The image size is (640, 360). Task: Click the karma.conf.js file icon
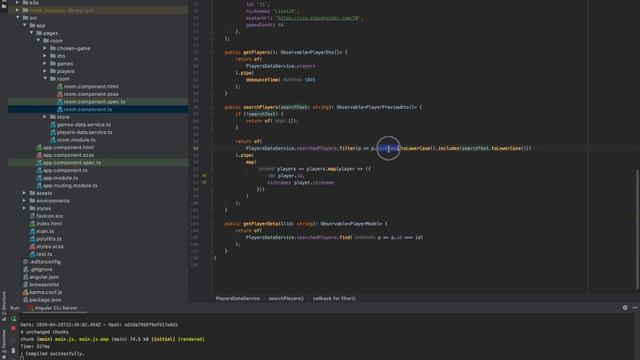coord(25,292)
